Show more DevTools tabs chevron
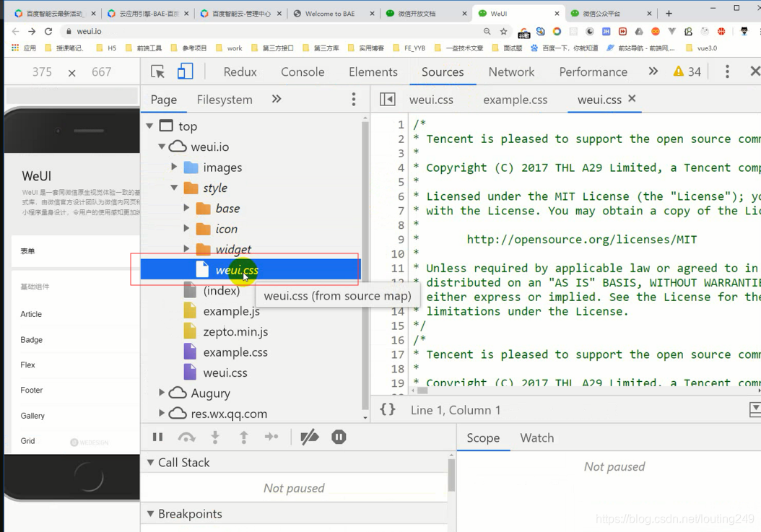Image resolution: width=761 pixels, height=532 pixels. coord(653,71)
